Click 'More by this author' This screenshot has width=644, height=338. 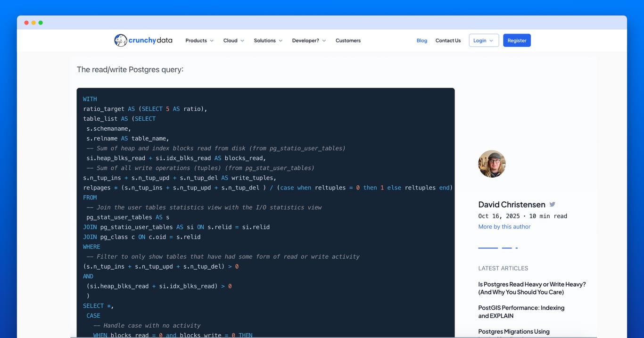504,226
